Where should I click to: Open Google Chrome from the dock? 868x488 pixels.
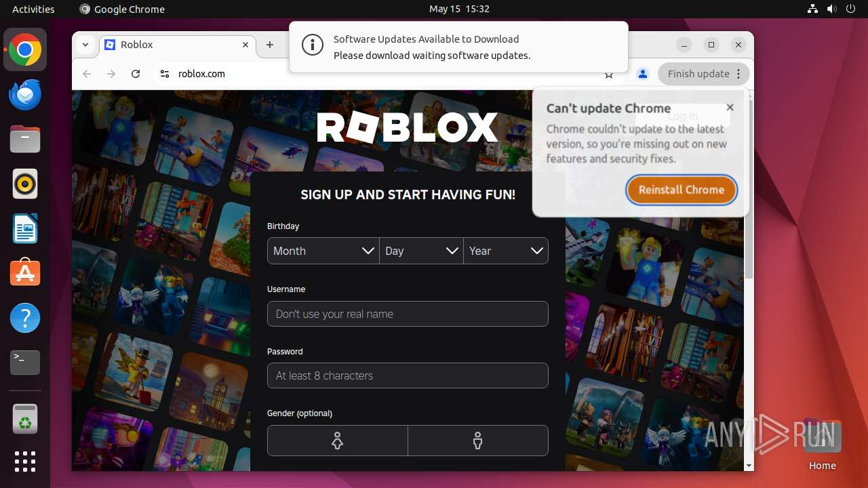(x=25, y=50)
